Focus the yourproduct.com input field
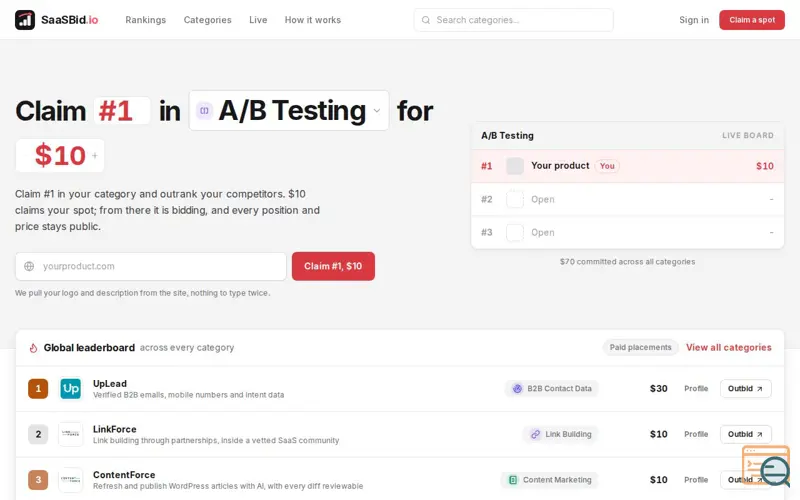The image size is (800, 500). point(151,266)
